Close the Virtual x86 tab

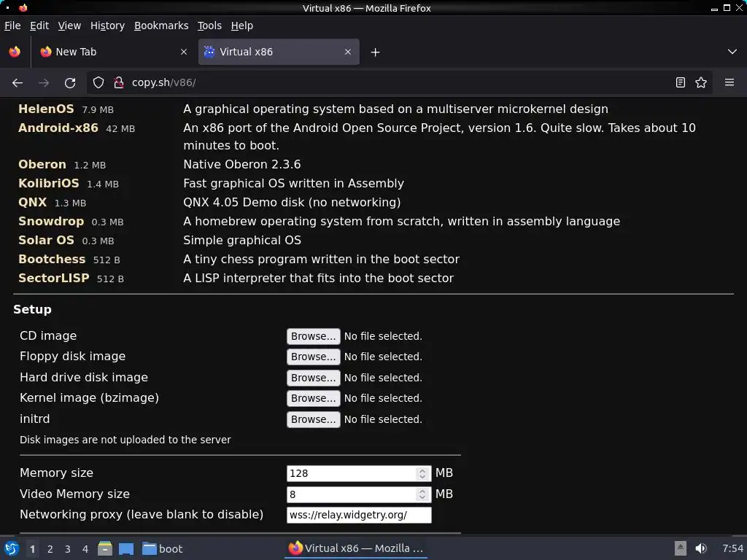click(x=348, y=52)
